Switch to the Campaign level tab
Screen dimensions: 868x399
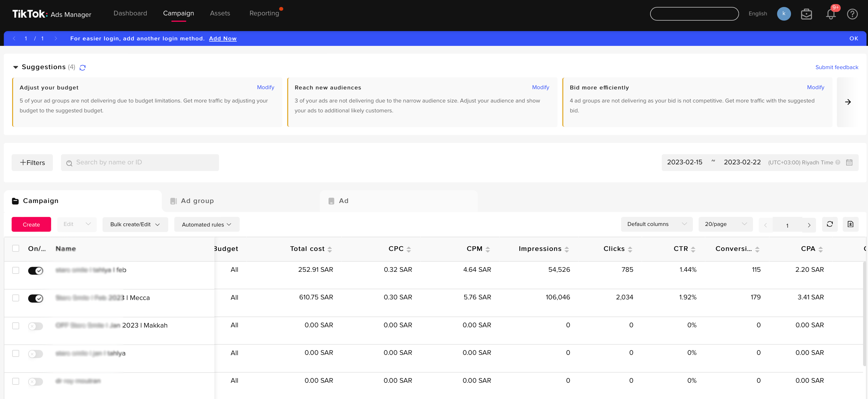point(83,201)
